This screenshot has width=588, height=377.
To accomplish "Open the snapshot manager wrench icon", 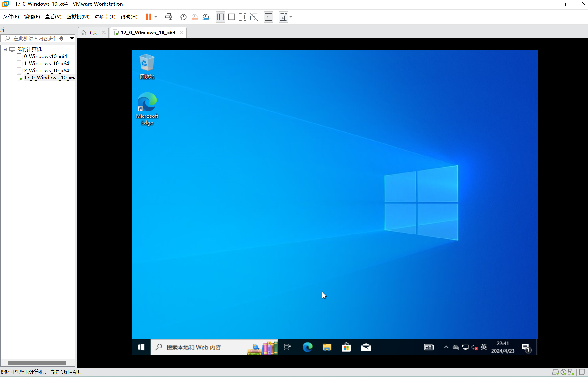I will pyautogui.click(x=206, y=17).
